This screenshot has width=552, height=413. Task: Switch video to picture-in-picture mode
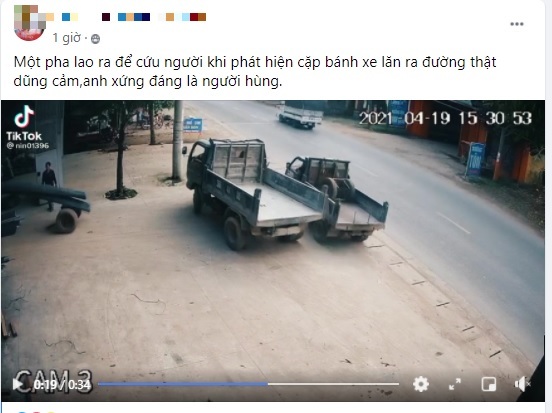tap(489, 384)
